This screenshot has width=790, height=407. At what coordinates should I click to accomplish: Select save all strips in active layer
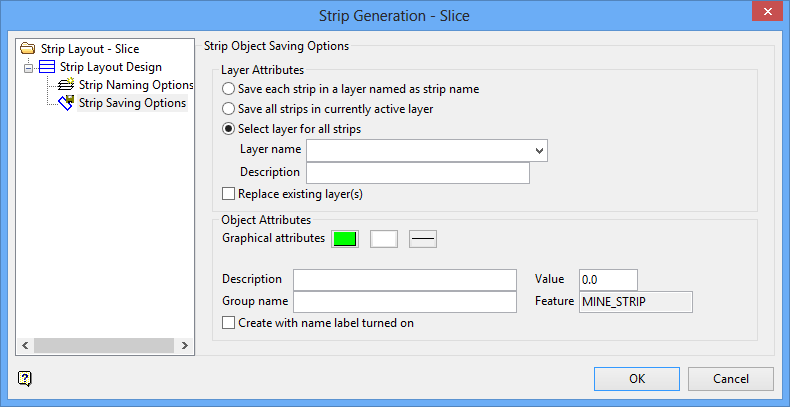coord(229,108)
